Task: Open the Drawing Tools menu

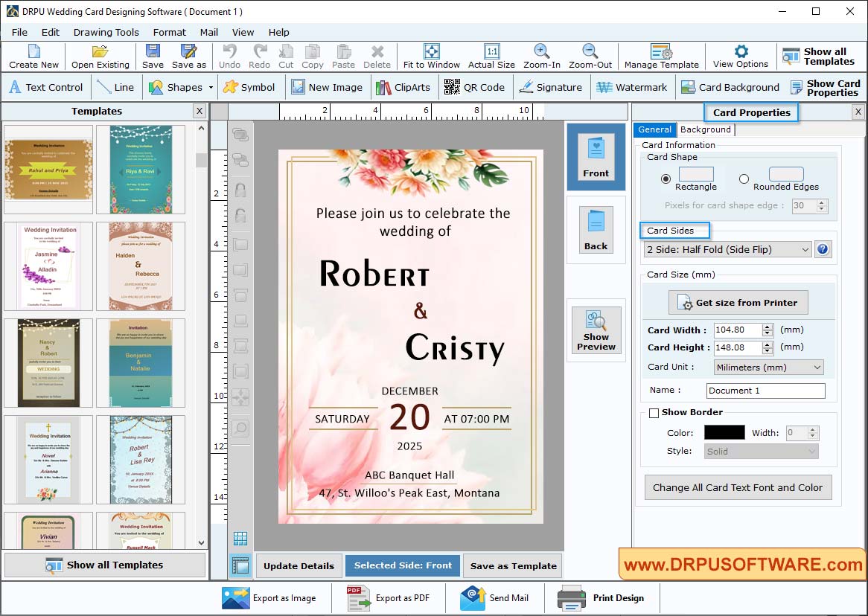Action: point(106,32)
